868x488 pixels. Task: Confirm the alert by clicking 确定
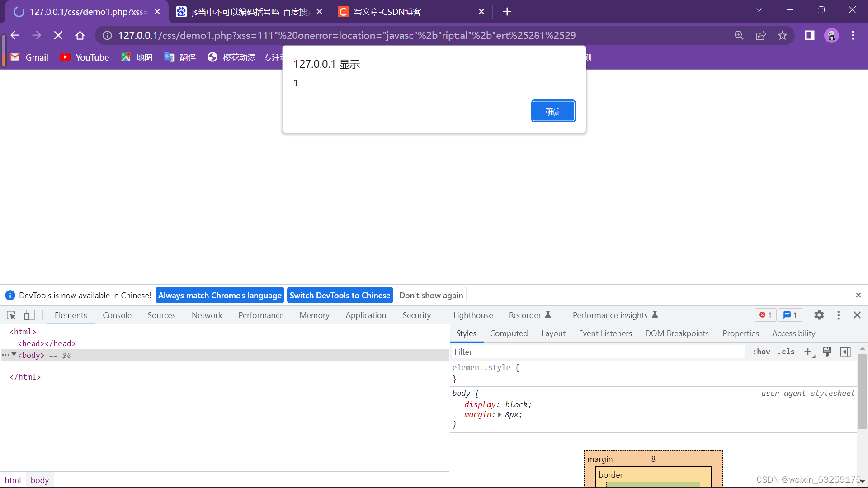tap(553, 111)
